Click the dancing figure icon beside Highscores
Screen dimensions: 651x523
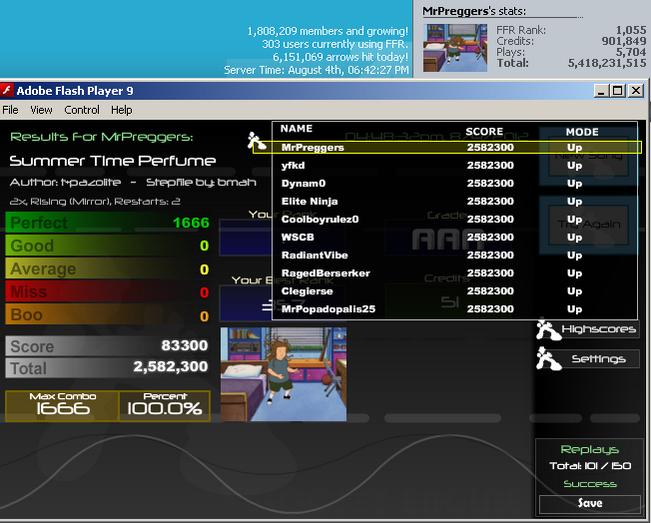(x=548, y=330)
